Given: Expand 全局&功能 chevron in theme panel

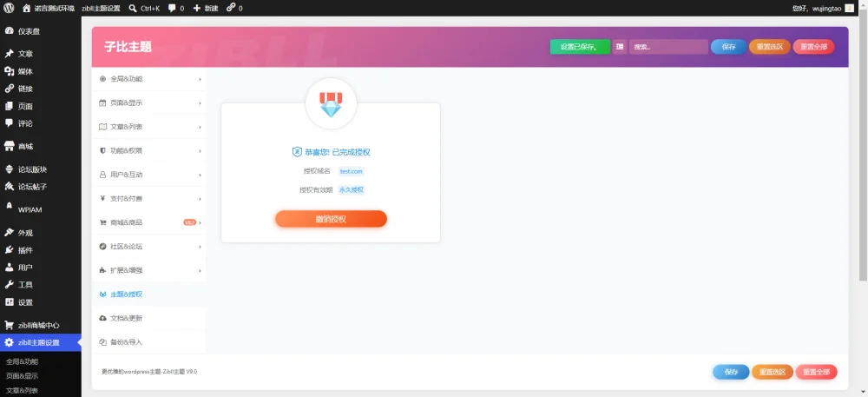Looking at the screenshot, I should coord(200,79).
